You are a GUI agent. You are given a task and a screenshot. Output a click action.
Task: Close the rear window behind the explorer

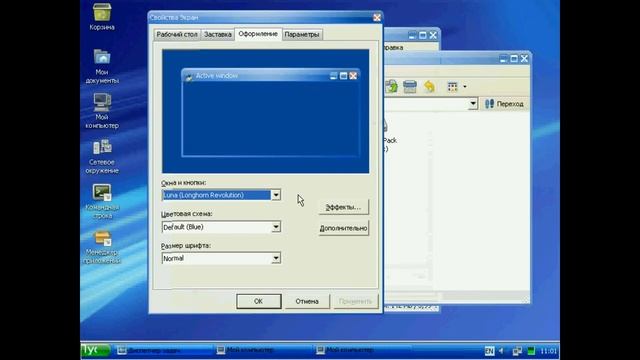pos(433,36)
